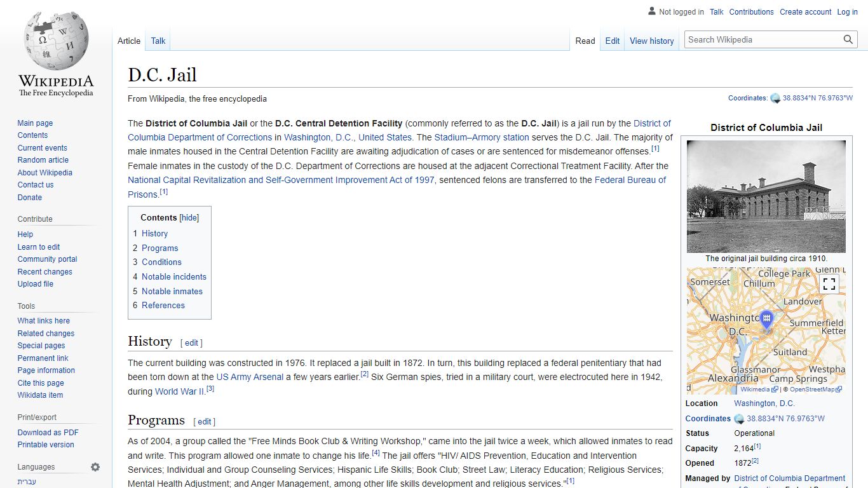Click the globe icon in infobox Coordinates row
Screen dimensions: 868x488
pyautogui.click(x=739, y=419)
